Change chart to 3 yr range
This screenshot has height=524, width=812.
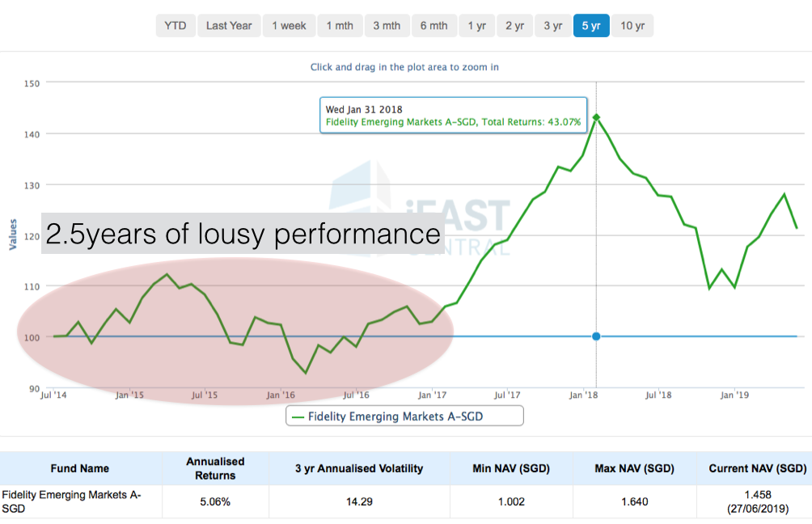[x=552, y=26]
